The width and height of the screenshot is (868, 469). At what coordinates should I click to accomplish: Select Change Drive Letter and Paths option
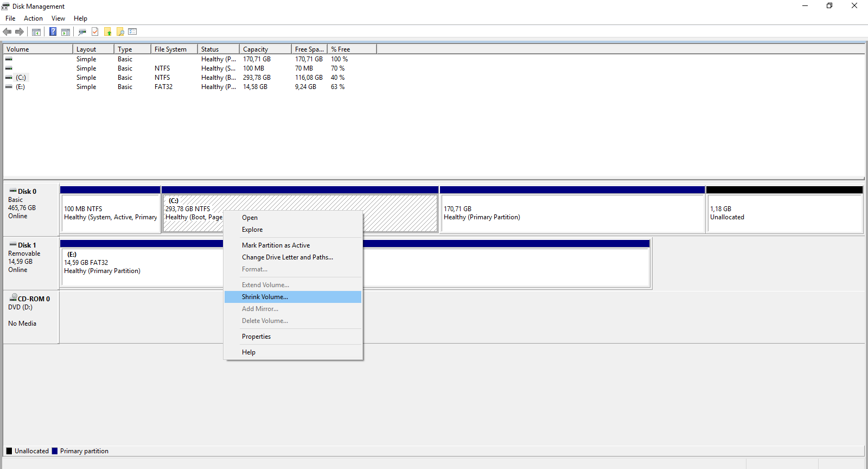[287, 257]
